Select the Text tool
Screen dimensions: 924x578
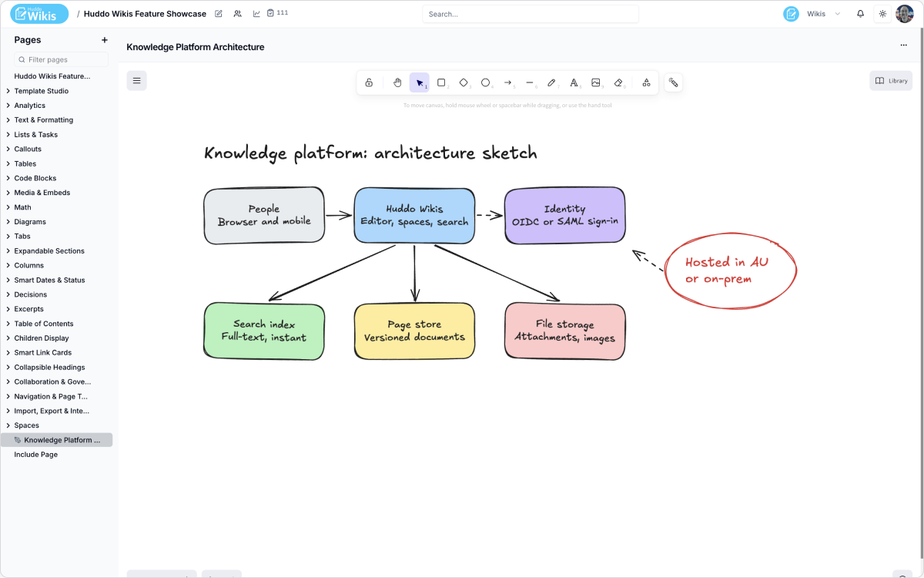click(574, 82)
